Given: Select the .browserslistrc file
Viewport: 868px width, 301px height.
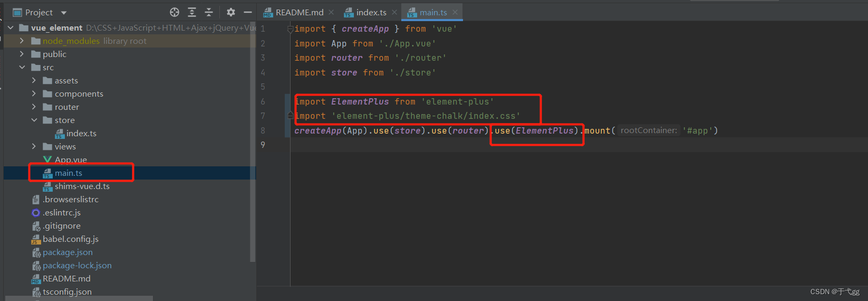Looking at the screenshot, I should pos(130,199).
